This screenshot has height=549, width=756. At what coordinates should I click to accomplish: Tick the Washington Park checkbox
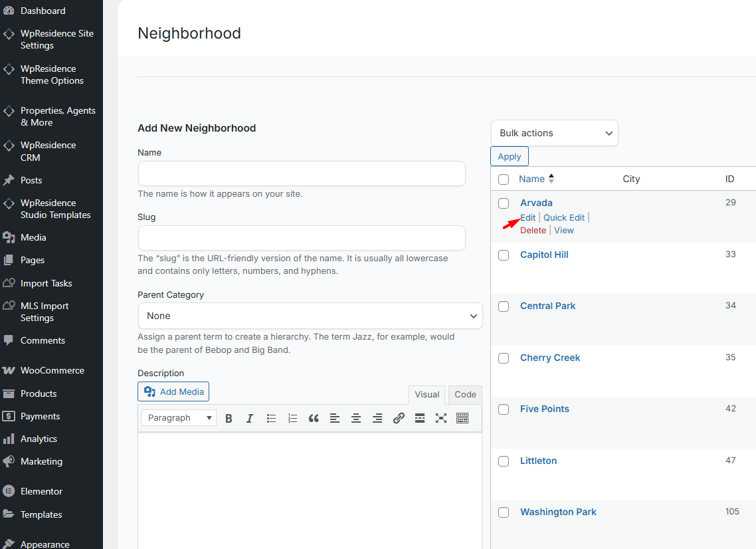coord(504,512)
